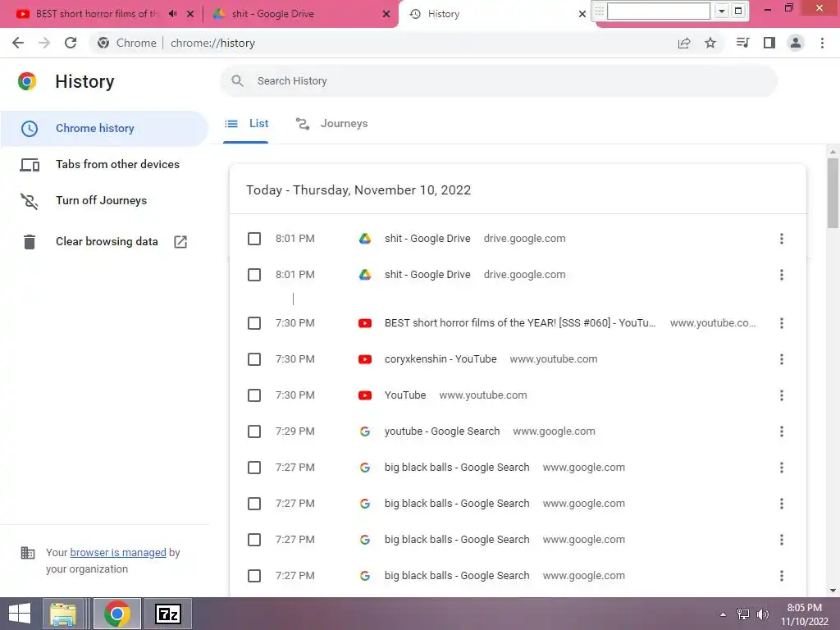Open the Chrome three-dot menu
The height and width of the screenshot is (630, 840).
pos(822,43)
